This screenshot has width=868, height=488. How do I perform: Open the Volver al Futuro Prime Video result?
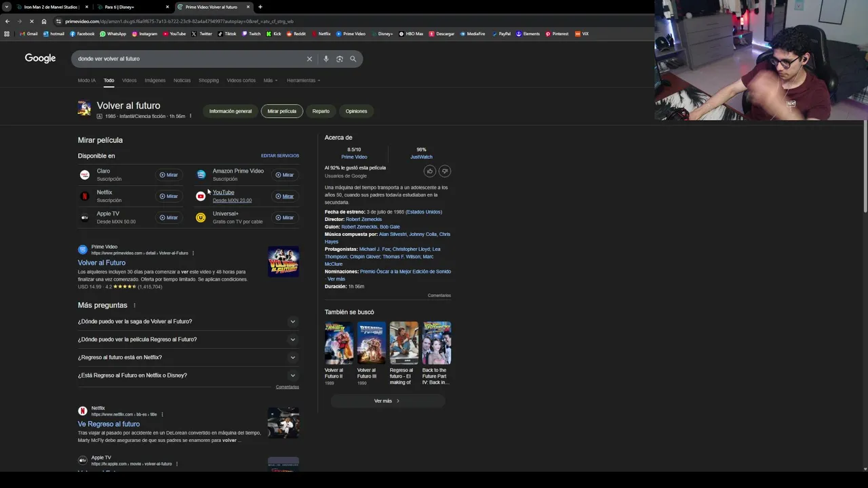pos(102,263)
